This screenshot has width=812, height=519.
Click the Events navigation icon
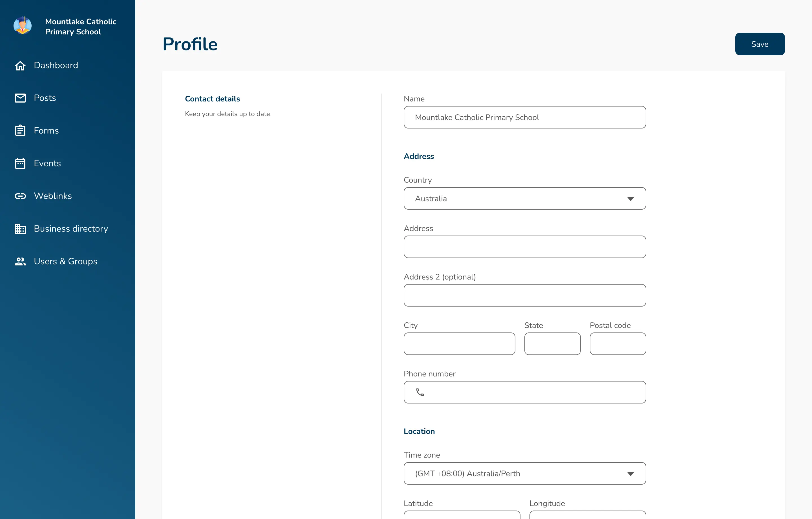coord(20,163)
